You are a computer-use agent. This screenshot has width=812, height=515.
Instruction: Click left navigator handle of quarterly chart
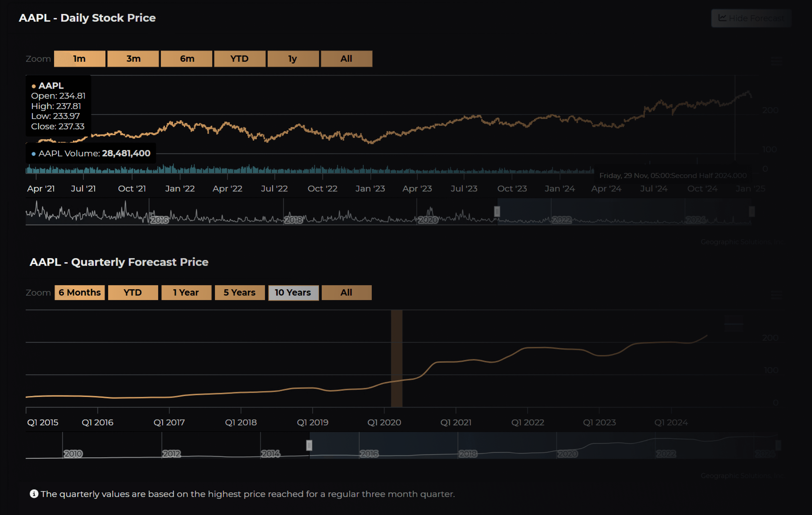click(309, 445)
